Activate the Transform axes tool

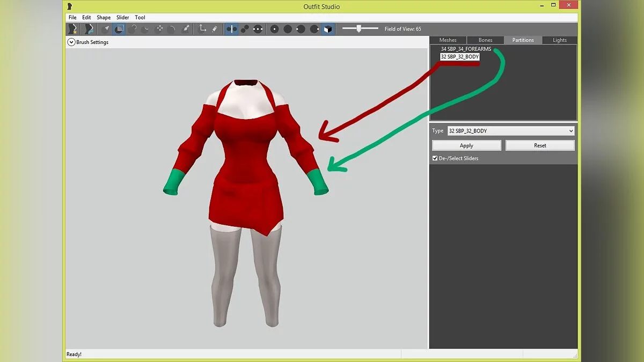pyautogui.click(x=203, y=29)
